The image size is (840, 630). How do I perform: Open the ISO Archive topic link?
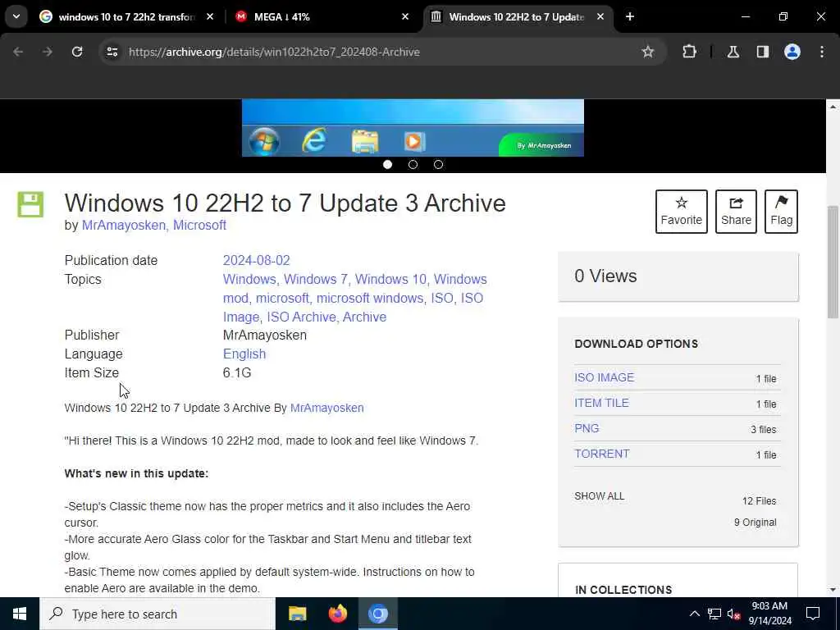point(302,317)
